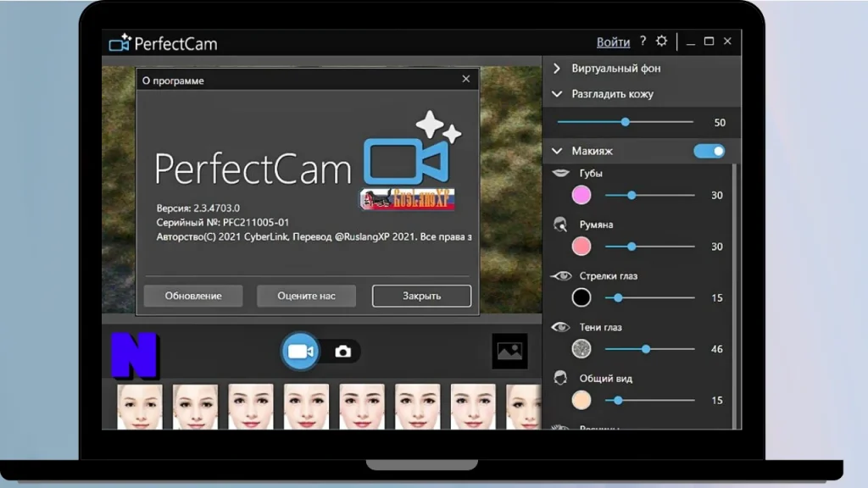Close the PerfectCam window
This screenshot has height=488, width=868.
point(727,42)
